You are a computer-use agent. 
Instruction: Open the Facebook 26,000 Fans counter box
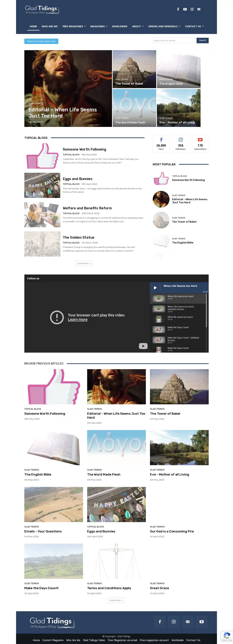pos(161,144)
